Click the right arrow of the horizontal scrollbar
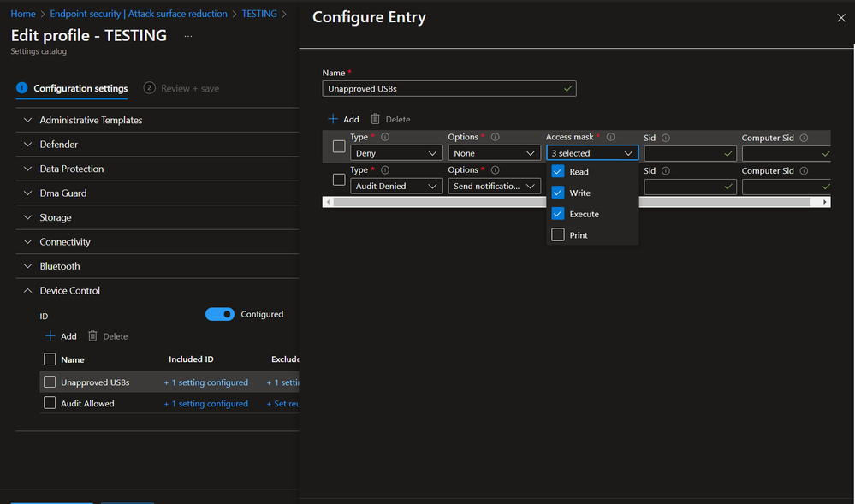The image size is (855, 504). [x=825, y=202]
